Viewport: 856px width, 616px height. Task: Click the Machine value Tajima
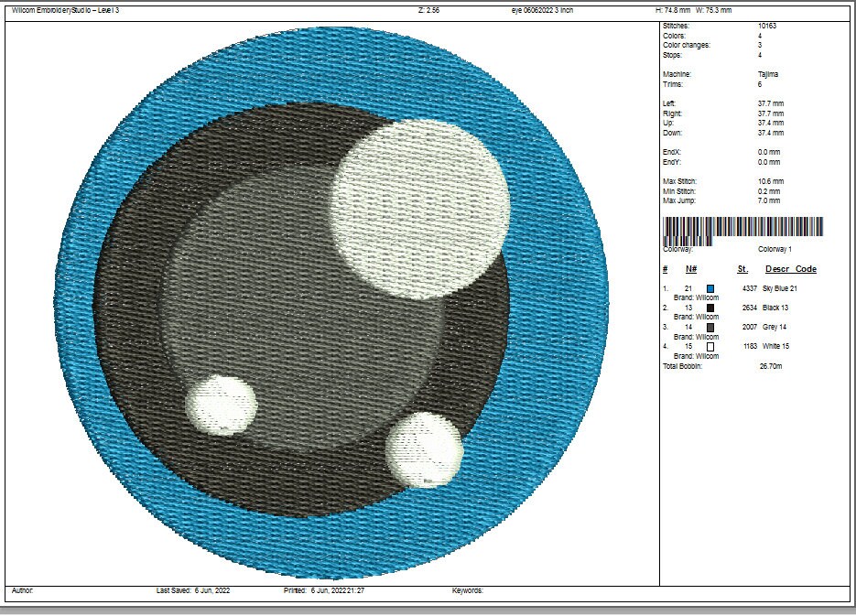(x=768, y=74)
